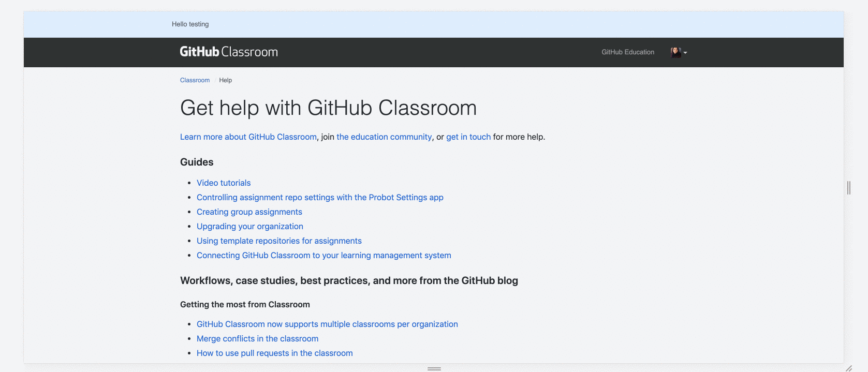Click the get in touch link
868x372 pixels.
point(468,137)
